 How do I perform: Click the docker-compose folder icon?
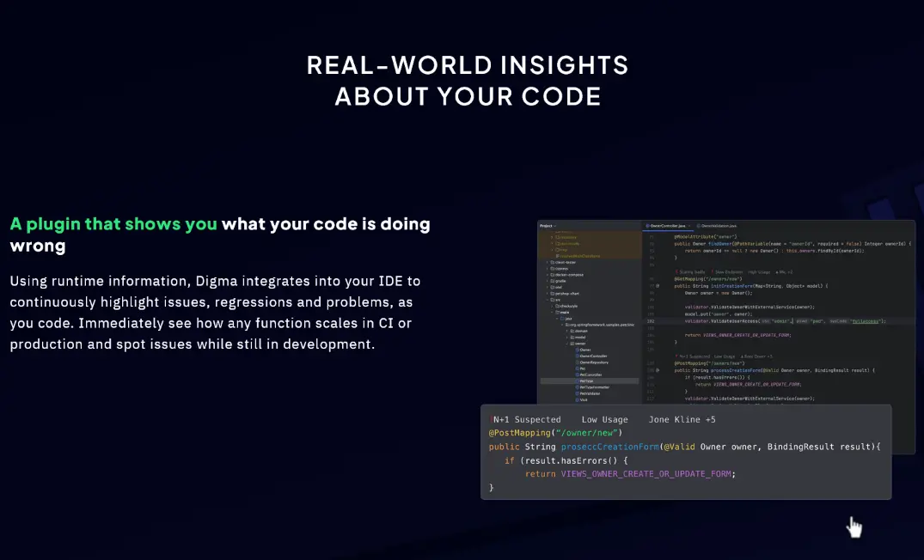click(553, 275)
